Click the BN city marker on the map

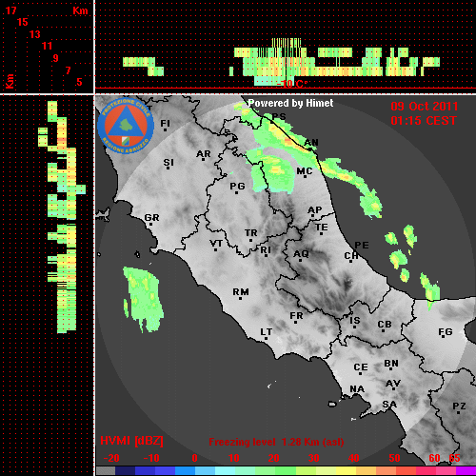[391, 365]
